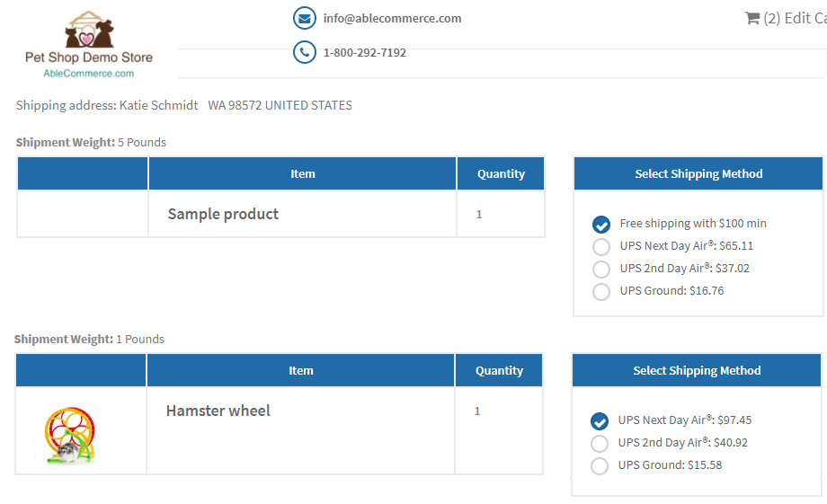Choose UPS Ground $16.76 option
The width and height of the screenshot is (827, 504).
600,292
